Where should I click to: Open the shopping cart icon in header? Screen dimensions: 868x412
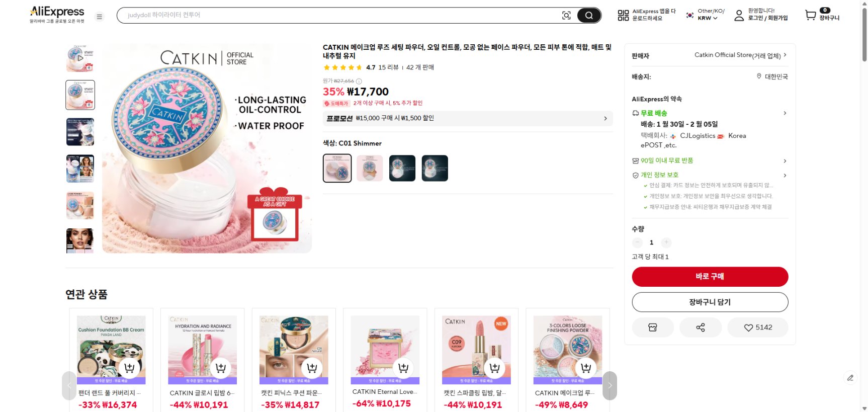pyautogui.click(x=810, y=16)
